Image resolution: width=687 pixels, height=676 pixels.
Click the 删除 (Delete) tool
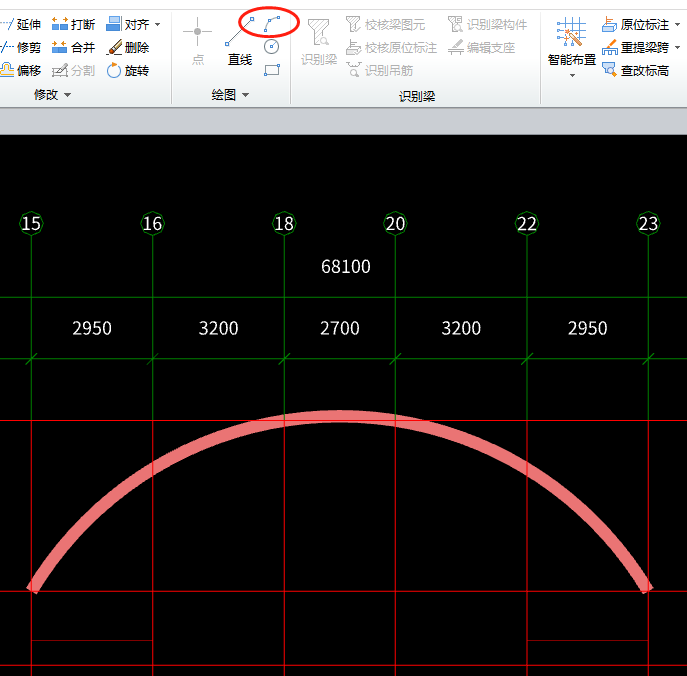[127, 47]
